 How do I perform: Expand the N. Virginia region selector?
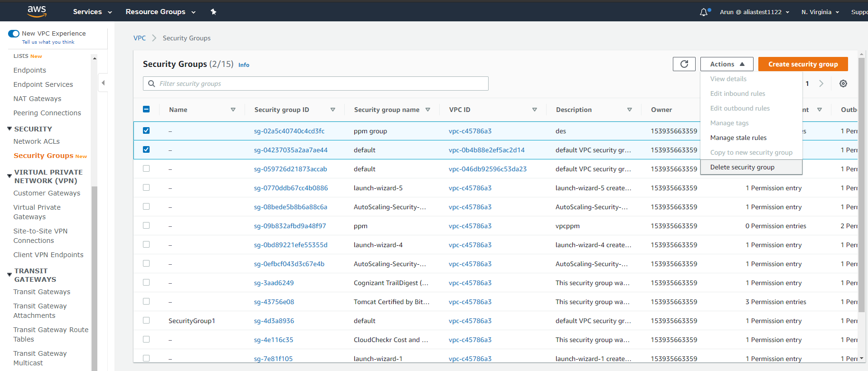coord(820,12)
